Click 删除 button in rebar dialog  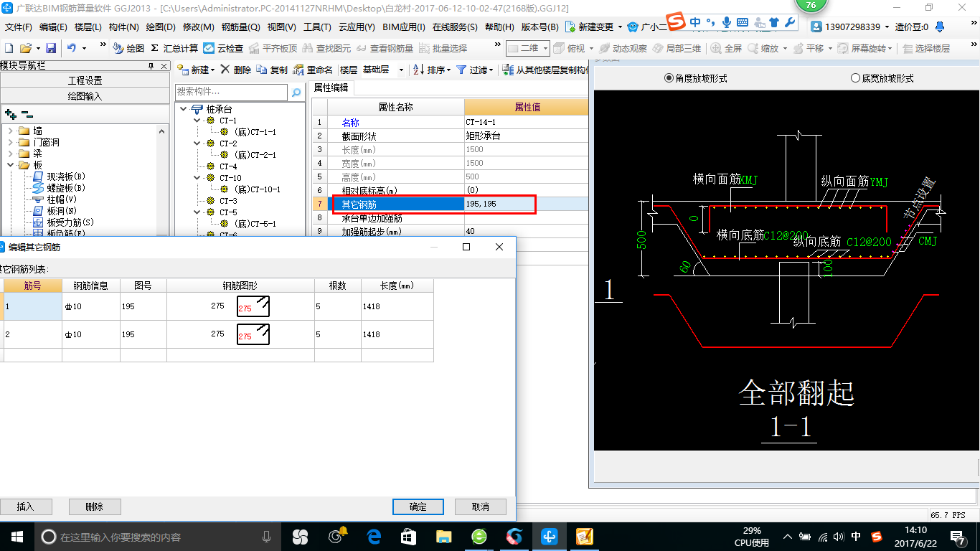95,507
